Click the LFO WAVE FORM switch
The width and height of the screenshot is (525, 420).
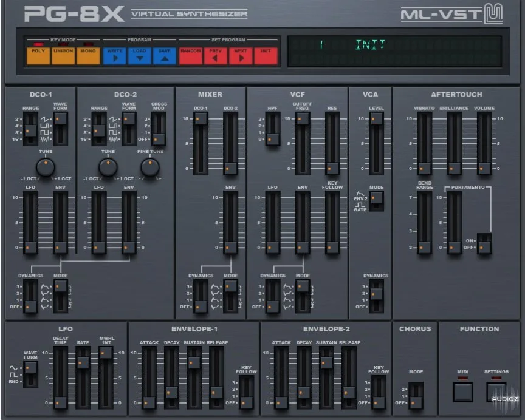pos(30,374)
